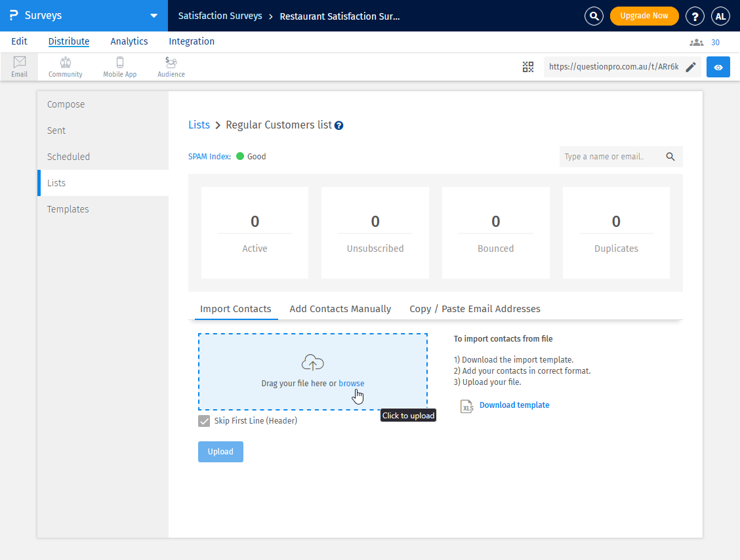
Task: Open the AL user profile avatar
Action: pyautogui.click(x=720, y=16)
